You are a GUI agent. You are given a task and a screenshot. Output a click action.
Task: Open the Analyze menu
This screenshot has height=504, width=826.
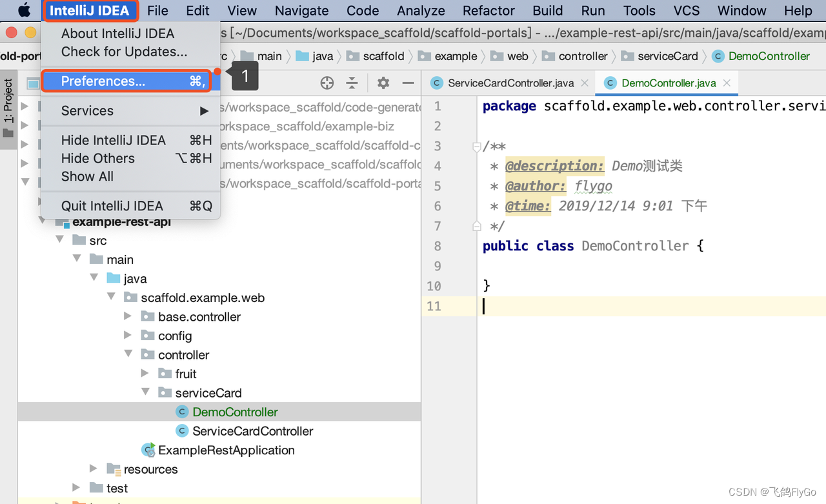coord(421,10)
